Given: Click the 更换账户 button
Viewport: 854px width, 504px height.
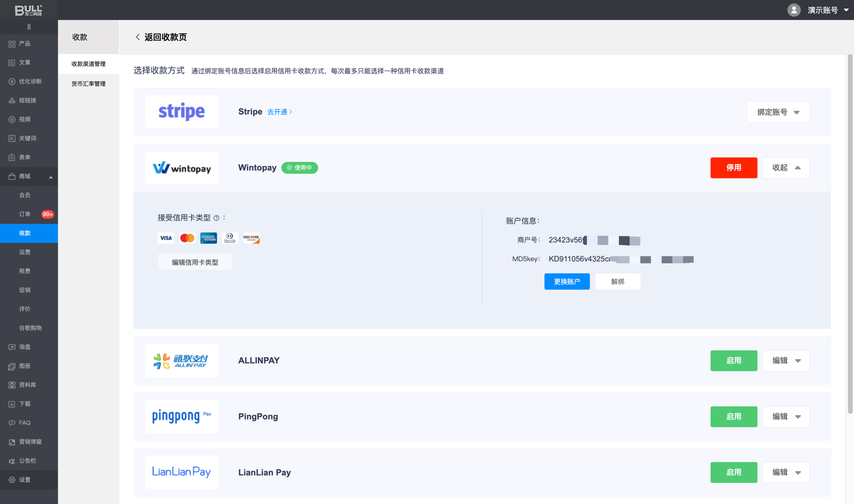Looking at the screenshot, I should pos(566,282).
